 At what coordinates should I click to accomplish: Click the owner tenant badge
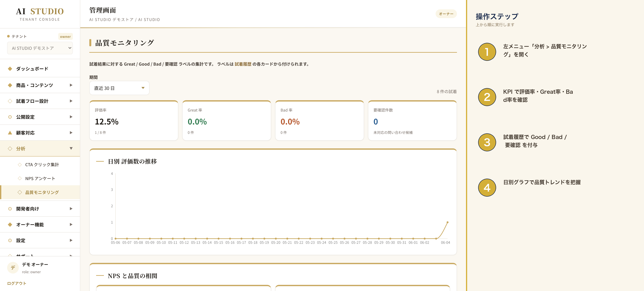[x=65, y=37]
